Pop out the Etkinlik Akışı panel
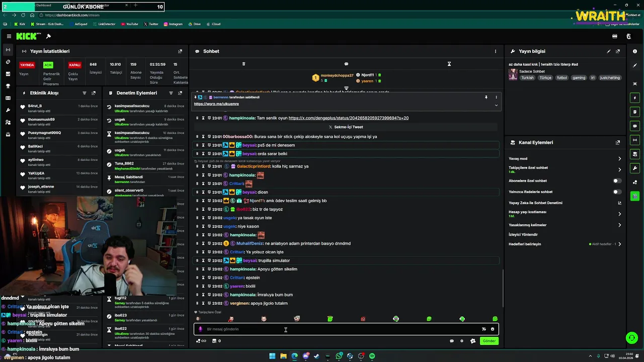The width and height of the screenshot is (644, 362). [94, 93]
